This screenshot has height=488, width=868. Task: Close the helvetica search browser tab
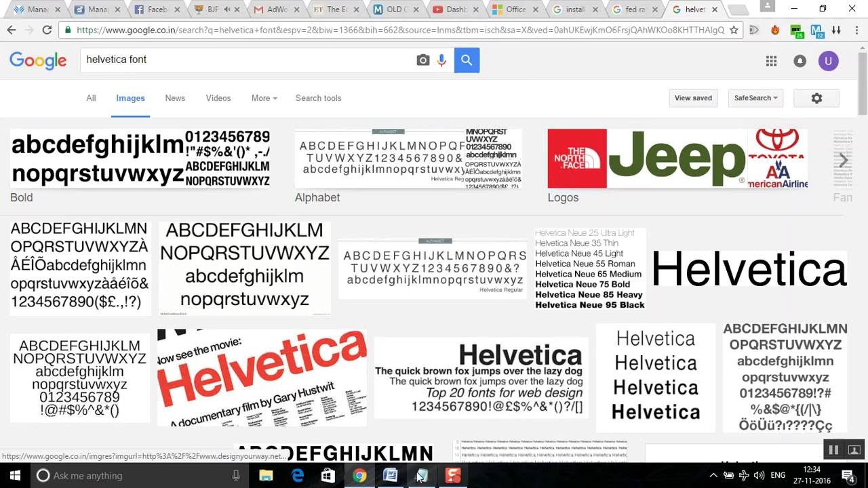click(715, 9)
